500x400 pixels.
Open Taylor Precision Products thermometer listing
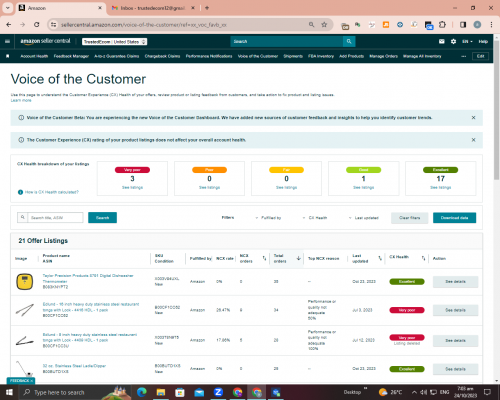click(x=88, y=279)
